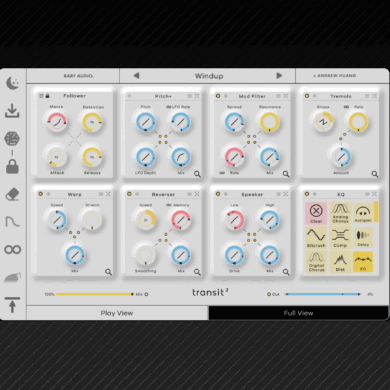Image resolution: width=390 pixels, height=390 pixels.
Task: Toggle sync icon beside LFO Rate
Action: [168, 107]
